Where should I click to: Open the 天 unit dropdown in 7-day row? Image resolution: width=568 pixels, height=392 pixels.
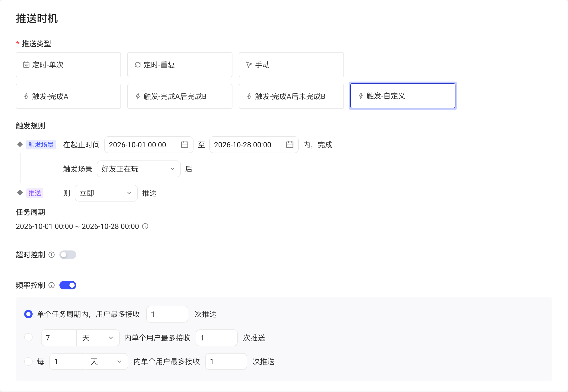(x=98, y=338)
